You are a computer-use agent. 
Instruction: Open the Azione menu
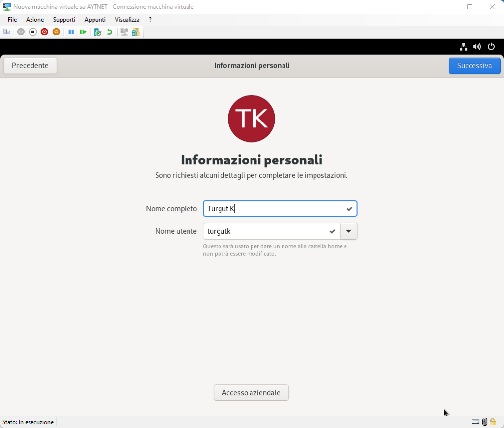[x=35, y=20]
